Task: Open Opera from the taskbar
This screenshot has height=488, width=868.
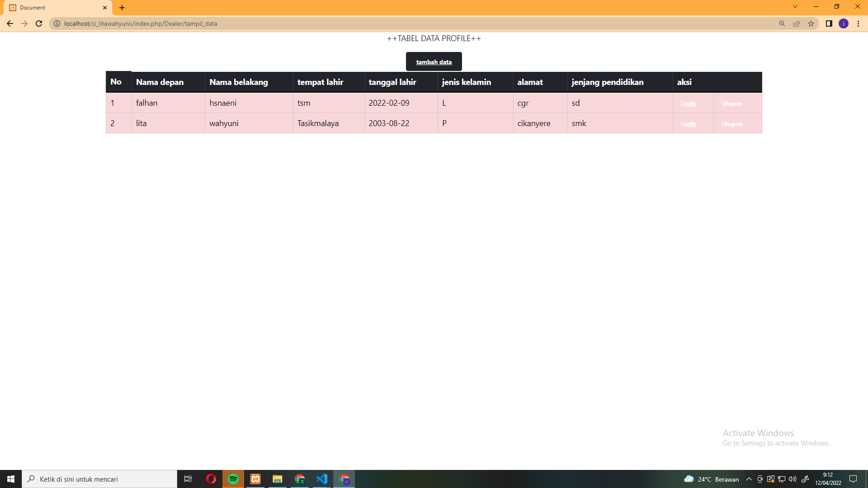Action: coord(211,479)
